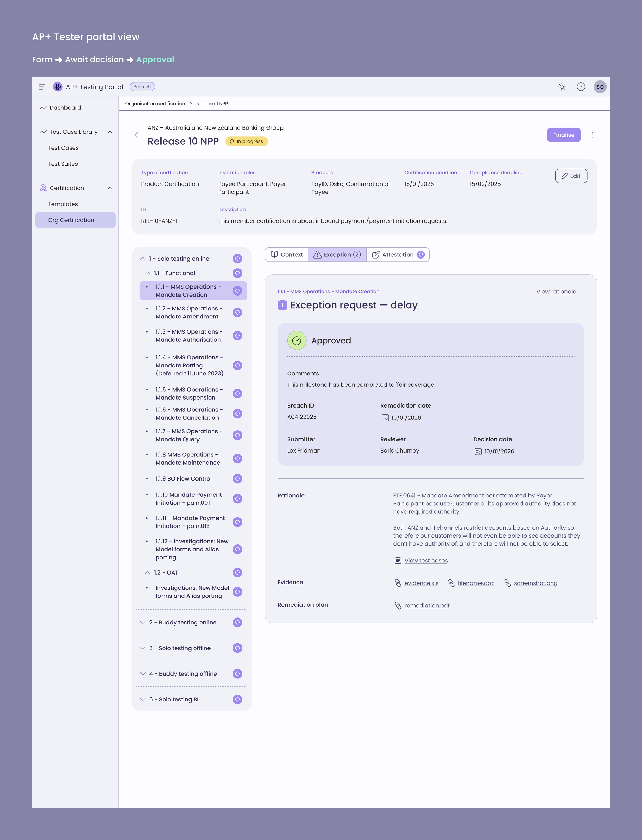Screen dimensions: 642x840
Task: Open the three-dot more options menu
Action: (592, 135)
